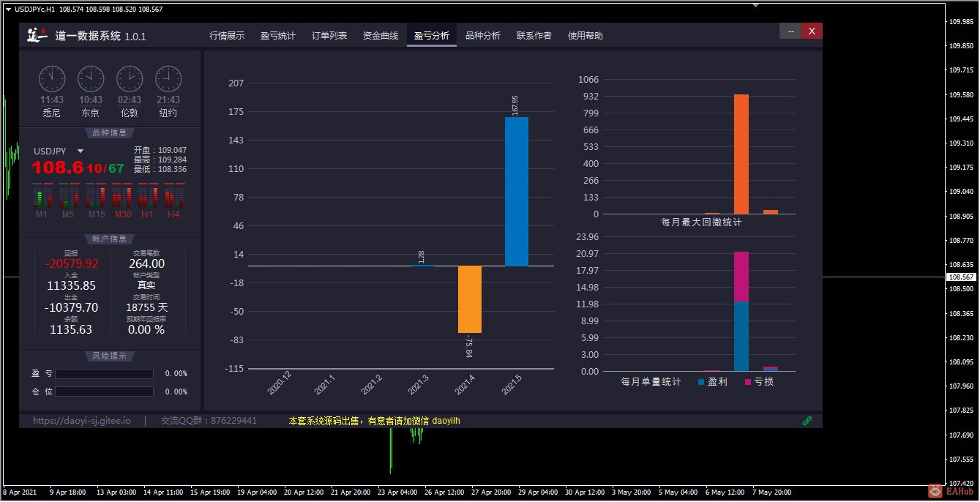Click the M5 timeframe indicator bars
This screenshot has height=502, width=980.
tap(68, 197)
